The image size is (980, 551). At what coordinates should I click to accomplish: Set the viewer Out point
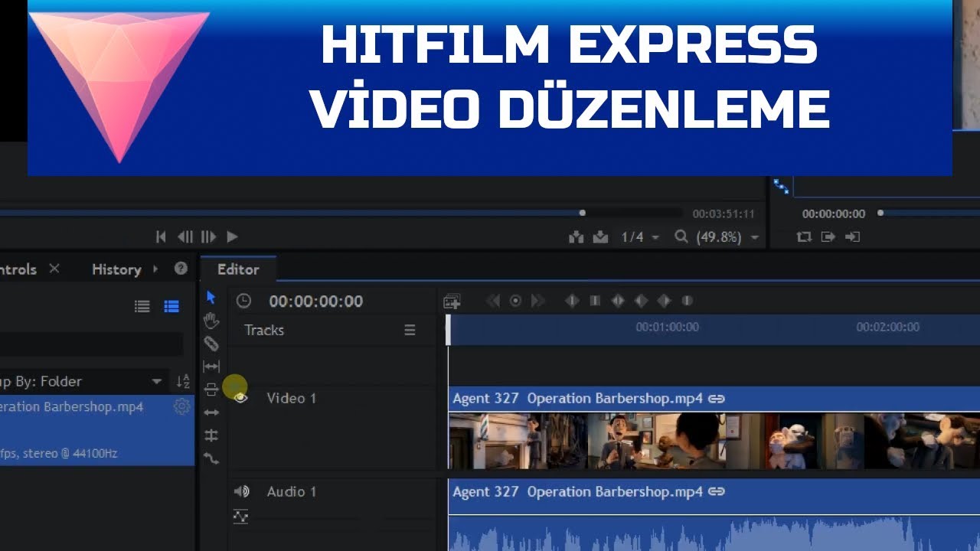(852, 237)
